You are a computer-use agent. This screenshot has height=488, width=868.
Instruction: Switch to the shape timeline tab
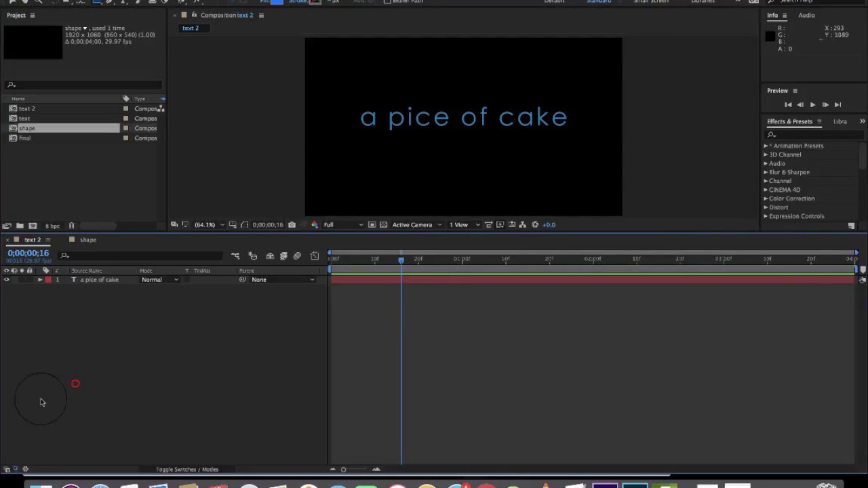88,239
